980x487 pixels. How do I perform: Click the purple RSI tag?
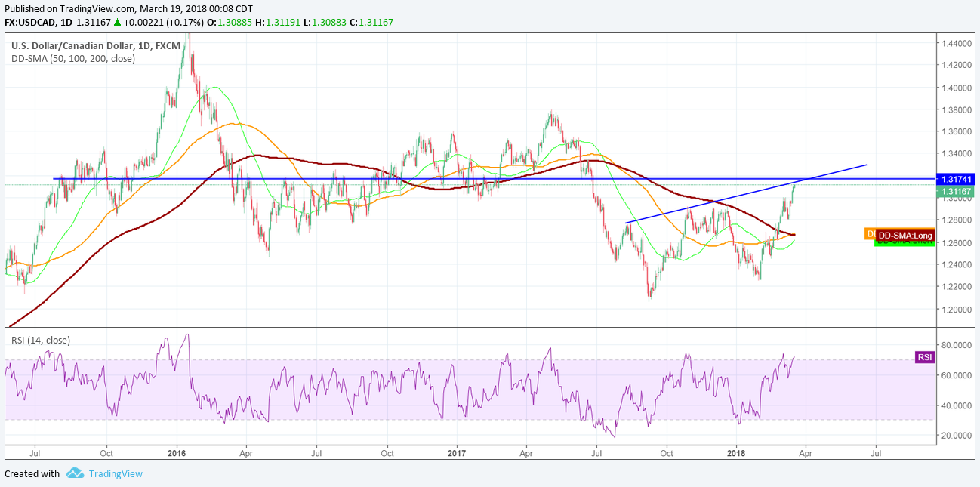[x=925, y=356]
